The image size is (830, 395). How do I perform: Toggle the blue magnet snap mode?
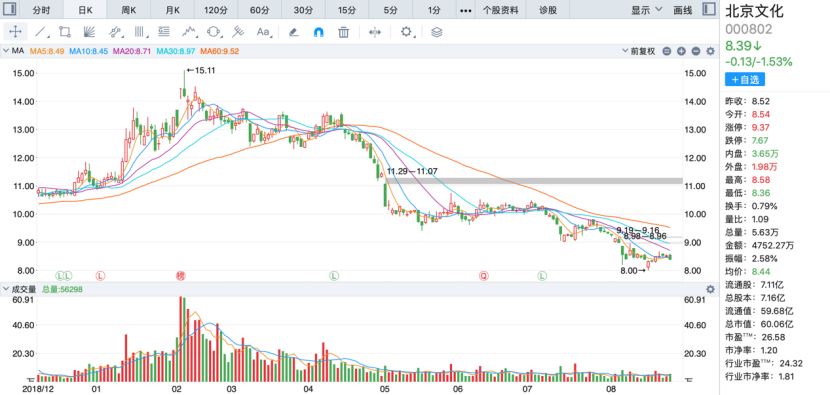coord(319,32)
